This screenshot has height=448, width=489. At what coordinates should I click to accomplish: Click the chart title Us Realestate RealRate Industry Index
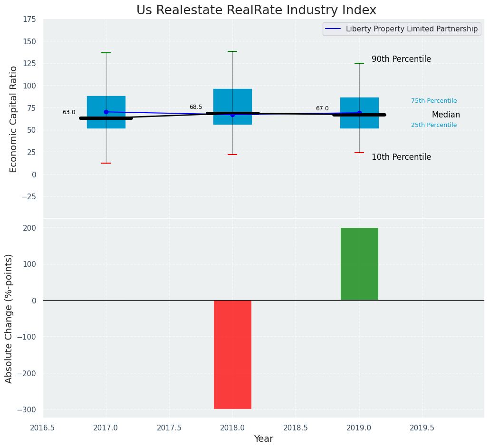coord(256,10)
